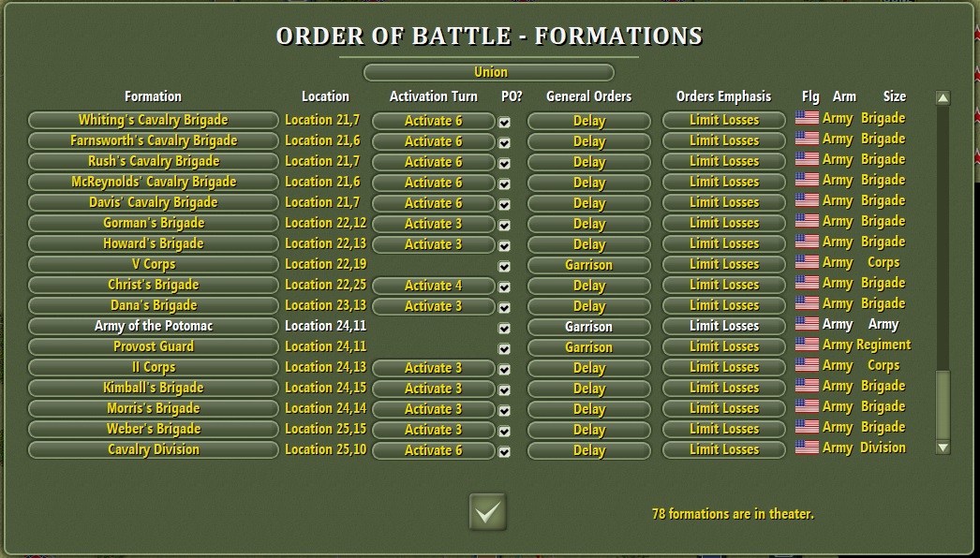This screenshot has width=980, height=558.
Task: Click the flag icon for Army of the Potomac
Action: [x=805, y=326]
